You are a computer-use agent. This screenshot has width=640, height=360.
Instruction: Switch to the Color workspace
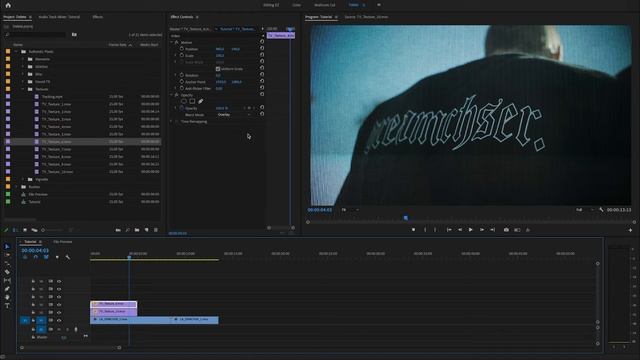click(x=297, y=5)
